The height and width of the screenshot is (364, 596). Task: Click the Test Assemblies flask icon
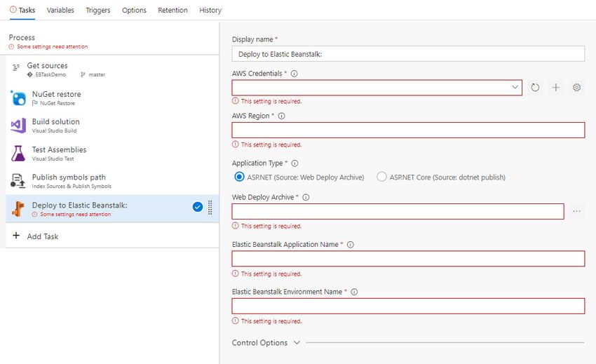click(x=18, y=154)
